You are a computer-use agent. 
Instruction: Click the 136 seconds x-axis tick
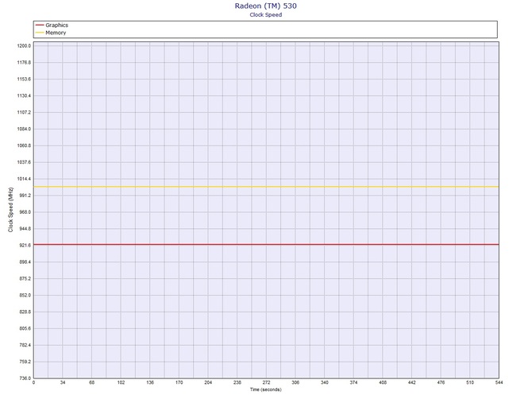(x=150, y=382)
